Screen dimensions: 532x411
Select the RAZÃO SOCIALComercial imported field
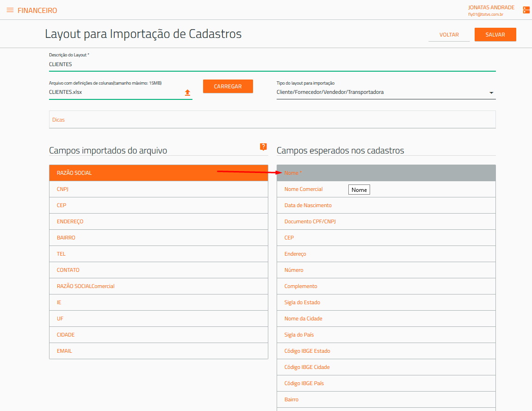[x=159, y=286]
